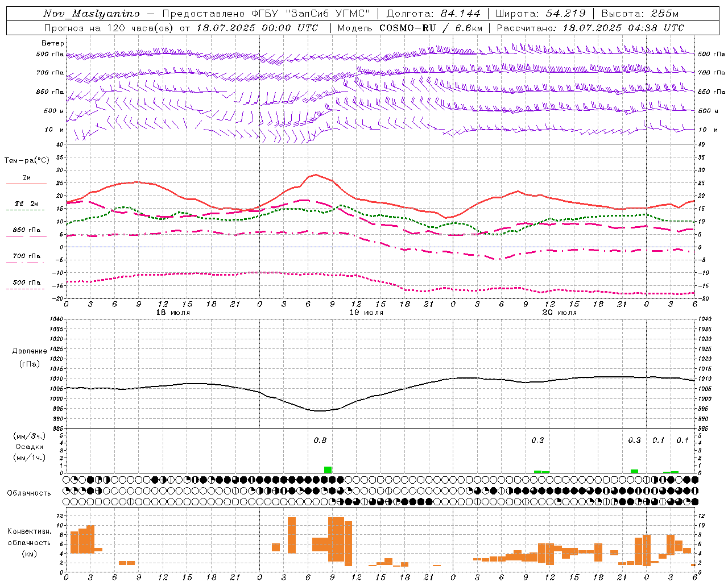Click the green precipitation bar below 0.8
The height and width of the screenshot is (582, 728).
click(328, 469)
